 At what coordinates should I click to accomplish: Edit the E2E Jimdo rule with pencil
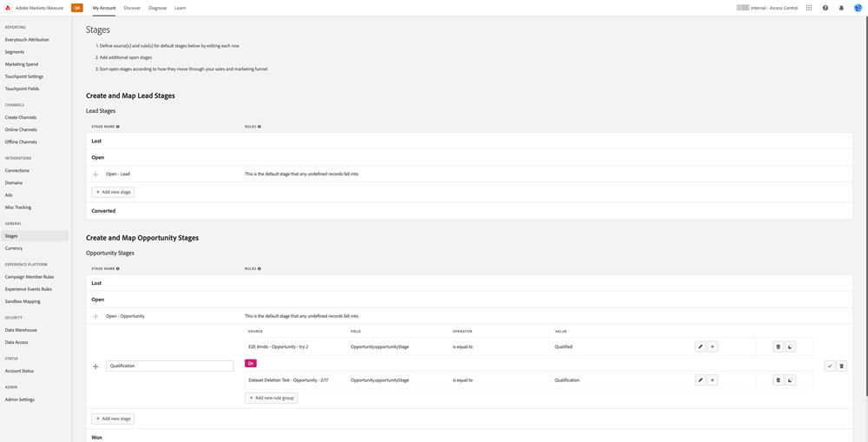(x=700, y=346)
